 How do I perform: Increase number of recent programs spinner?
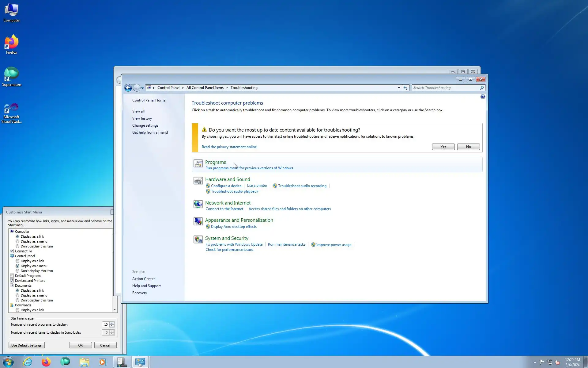pos(112,323)
